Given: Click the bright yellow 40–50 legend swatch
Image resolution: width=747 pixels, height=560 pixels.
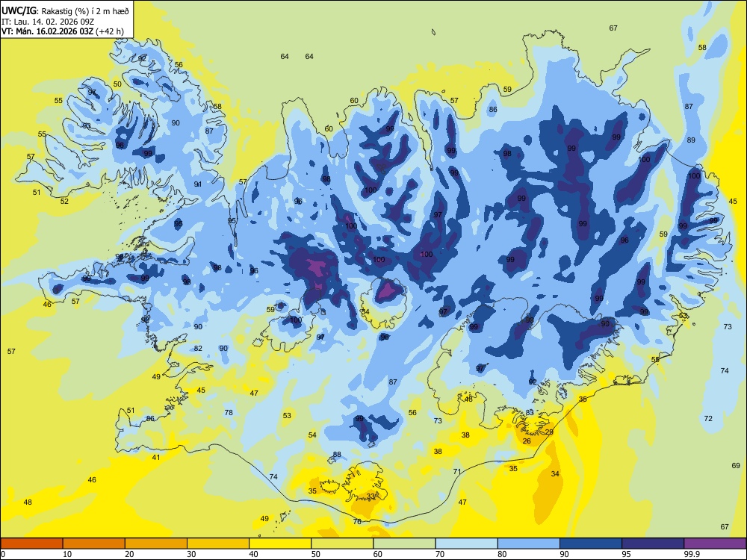Looking at the screenshot, I should 280,544.
